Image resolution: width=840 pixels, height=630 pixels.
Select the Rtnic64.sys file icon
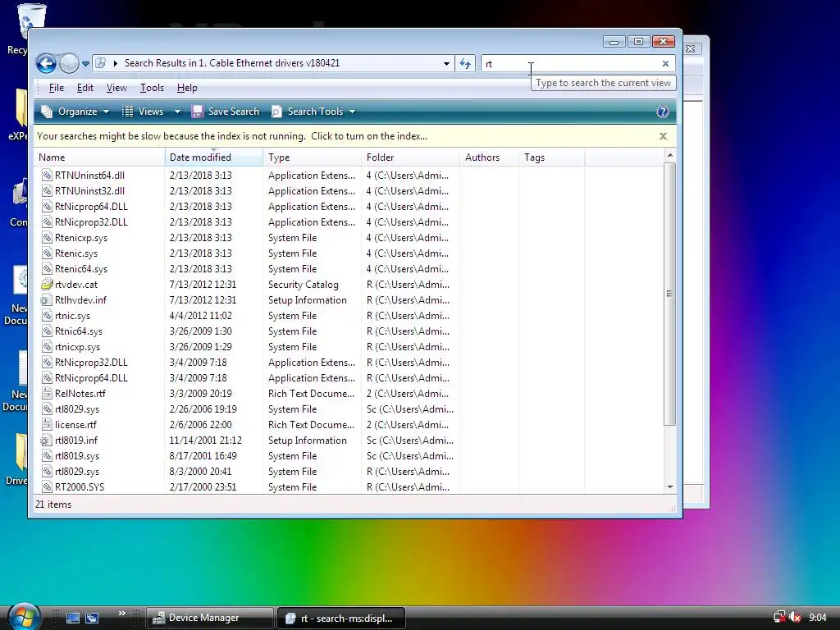pyautogui.click(x=47, y=331)
